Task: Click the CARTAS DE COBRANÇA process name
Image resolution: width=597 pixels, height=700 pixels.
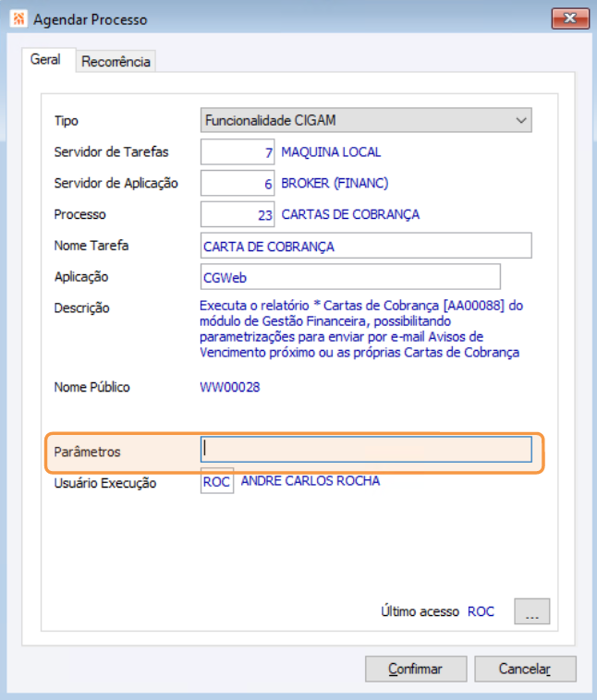Action: (x=350, y=215)
